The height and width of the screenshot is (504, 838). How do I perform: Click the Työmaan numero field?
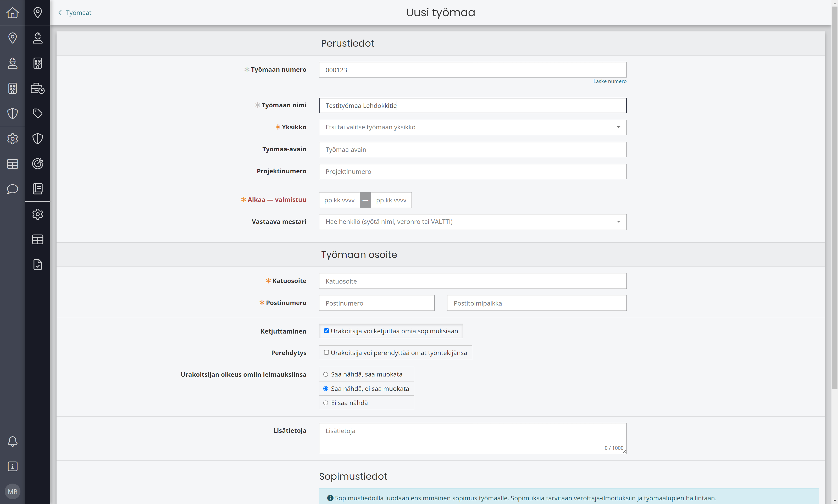[473, 70]
